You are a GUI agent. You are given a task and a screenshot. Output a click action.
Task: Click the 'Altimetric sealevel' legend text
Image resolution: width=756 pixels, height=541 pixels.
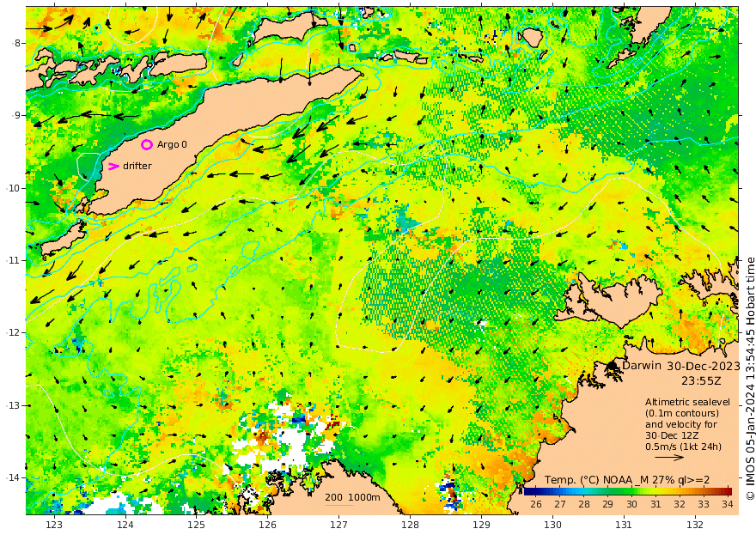(687, 402)
